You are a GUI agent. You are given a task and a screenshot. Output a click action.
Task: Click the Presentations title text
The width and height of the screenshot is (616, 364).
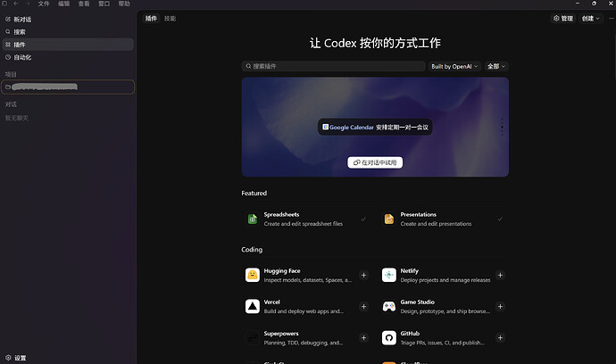tap(419, 214)
